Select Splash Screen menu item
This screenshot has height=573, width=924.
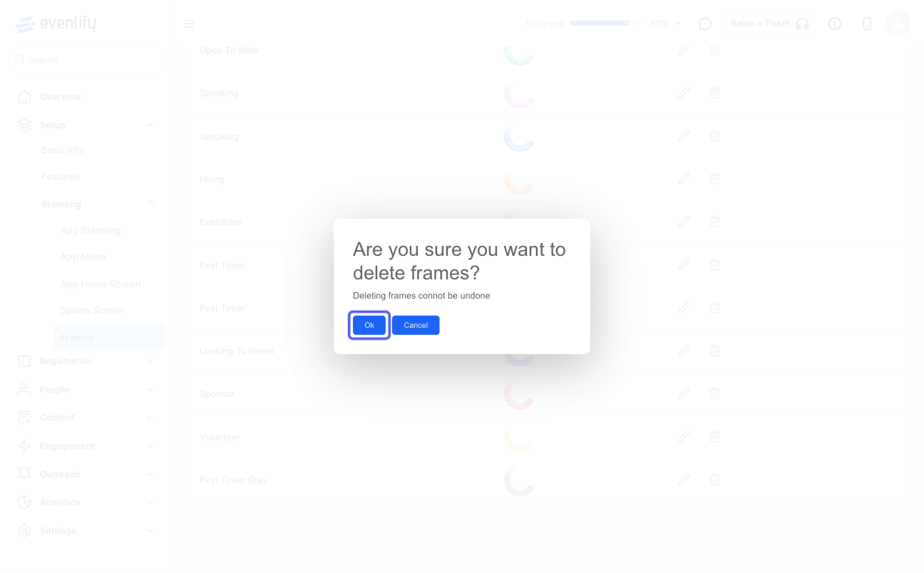[92, 310]
